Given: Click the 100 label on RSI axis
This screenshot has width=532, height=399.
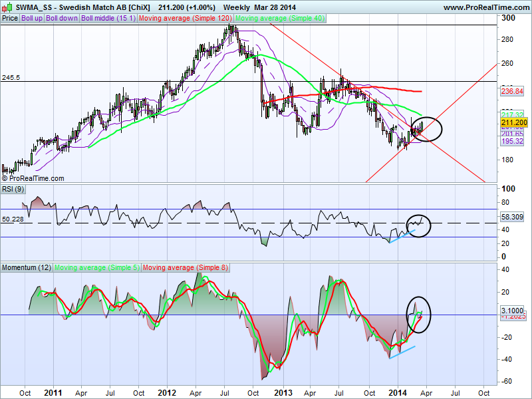Looking at the screenshot, I should click(508, 189).
